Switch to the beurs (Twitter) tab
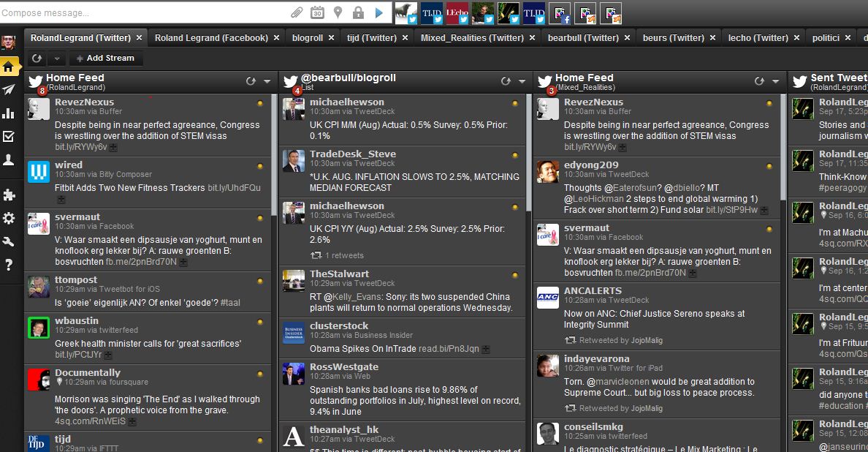The height and width of the screenshot is (452, 868). click(673, 38)
